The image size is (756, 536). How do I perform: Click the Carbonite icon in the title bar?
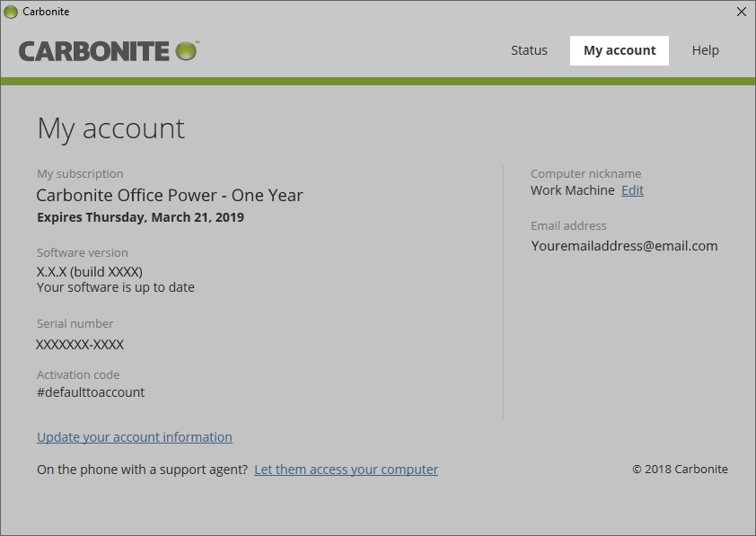point(11,12)
